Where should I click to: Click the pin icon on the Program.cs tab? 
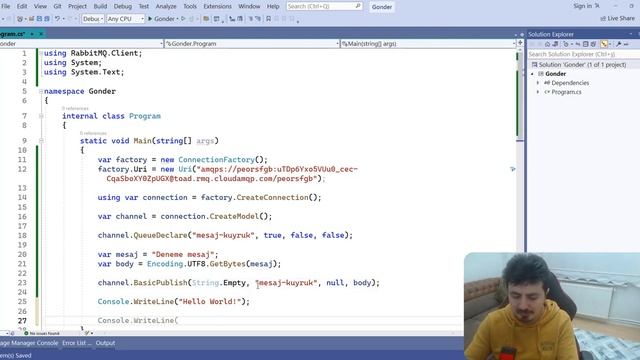click(32, 34)
